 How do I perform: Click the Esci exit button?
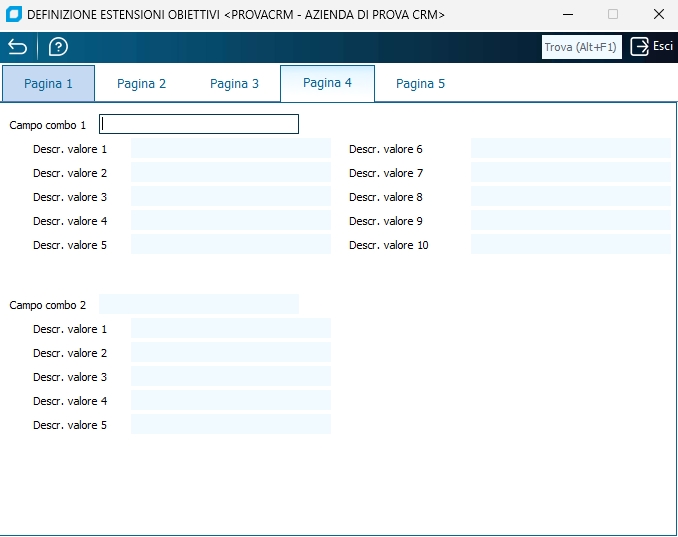(x=652, y=47)
